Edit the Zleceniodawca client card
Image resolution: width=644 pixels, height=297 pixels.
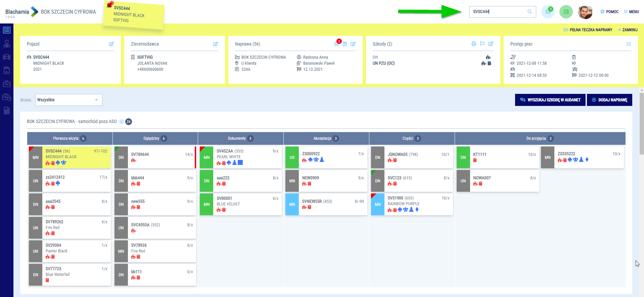(x=215, y=44)
